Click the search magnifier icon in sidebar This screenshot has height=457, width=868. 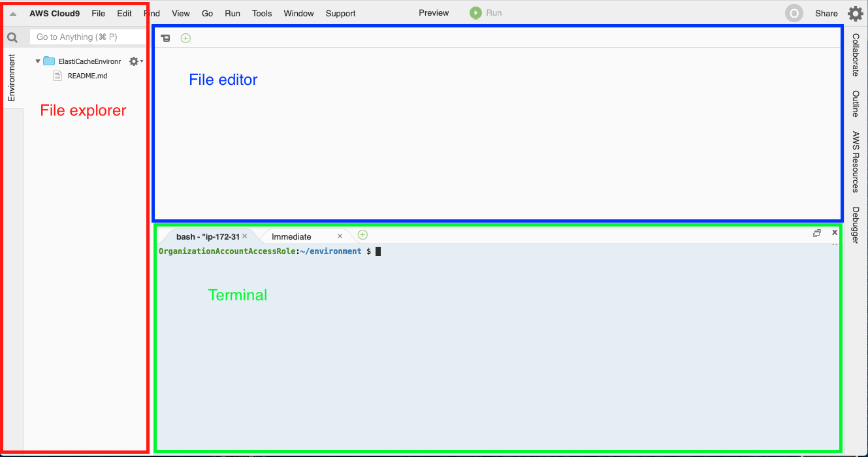(x=12, y=37)
